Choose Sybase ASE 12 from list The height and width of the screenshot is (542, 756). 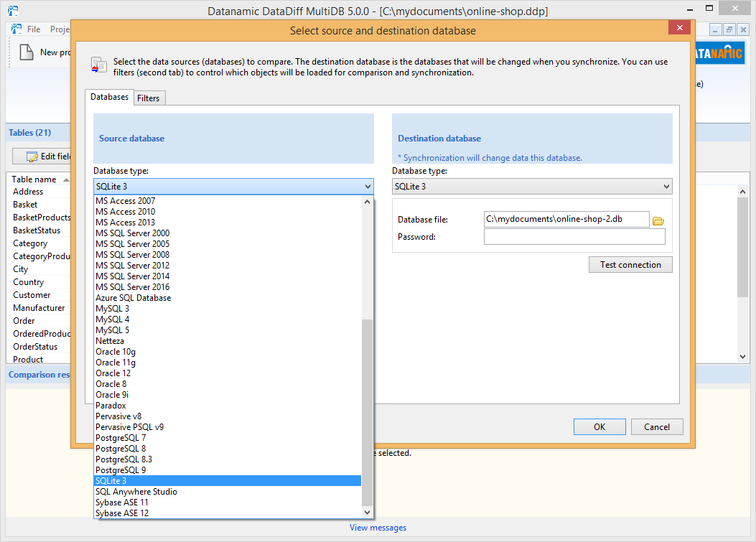(x=228, y=513)
